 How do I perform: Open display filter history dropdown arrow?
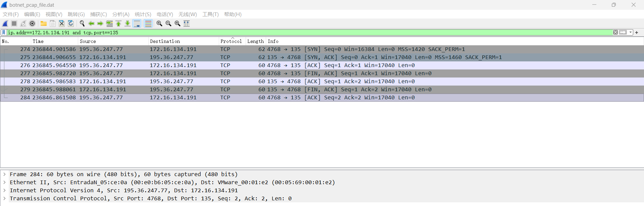pos(631,33)
